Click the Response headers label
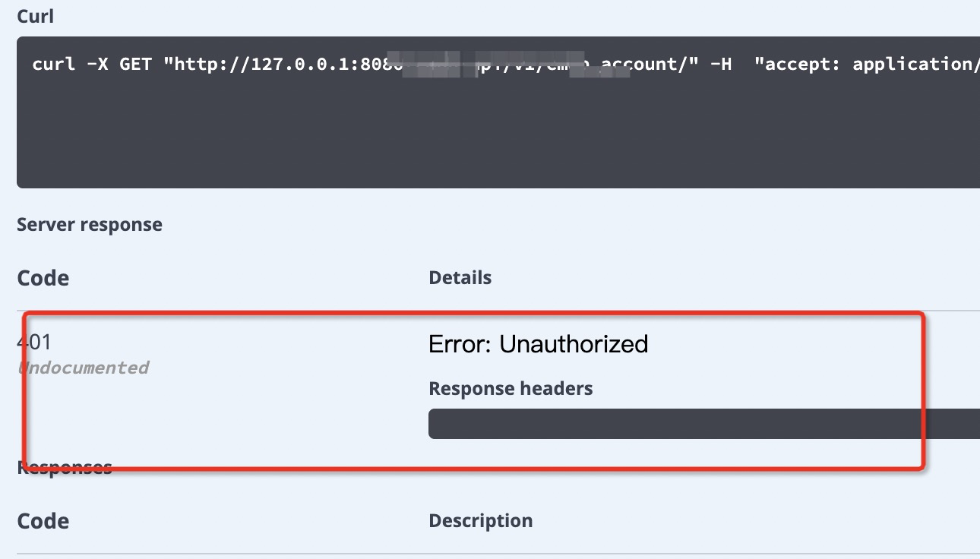The width and height of the screenshot is (980, 559). (511, 388)
